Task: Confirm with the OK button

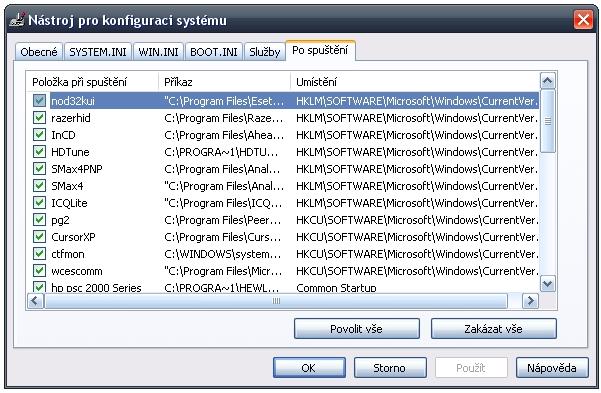Action: coord(309,368)
